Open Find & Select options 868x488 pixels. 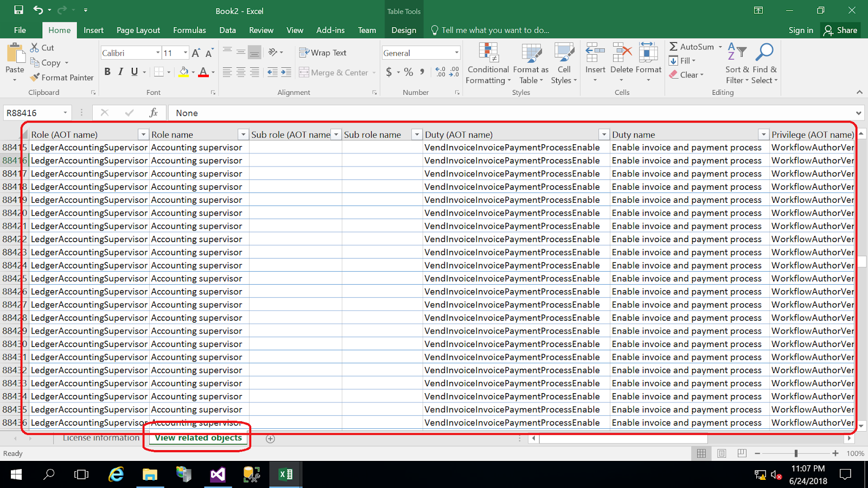tap(764, 63)
